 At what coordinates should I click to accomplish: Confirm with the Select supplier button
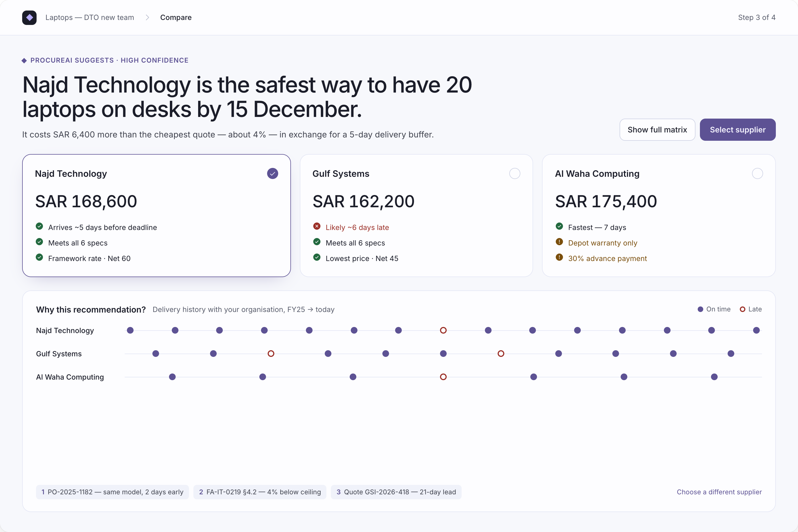point(738,130)
